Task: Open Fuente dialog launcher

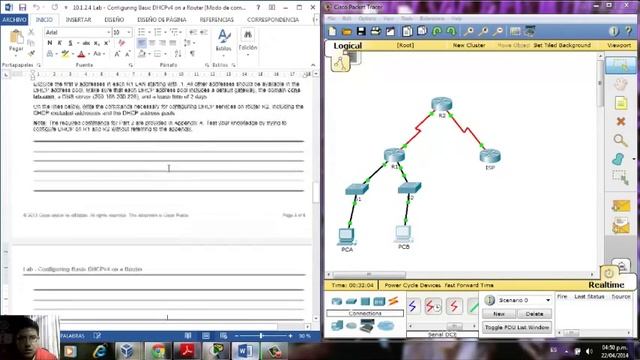Action: (x=131, y=65)
